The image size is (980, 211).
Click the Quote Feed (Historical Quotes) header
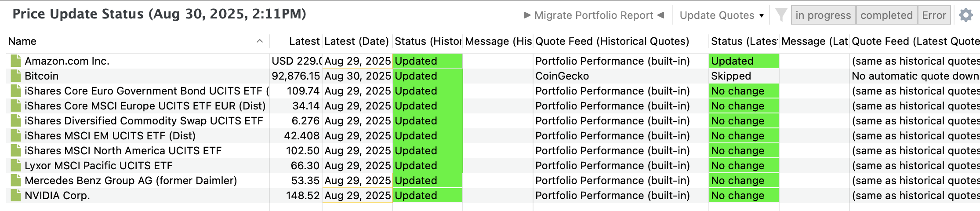[x=612, y=41]
